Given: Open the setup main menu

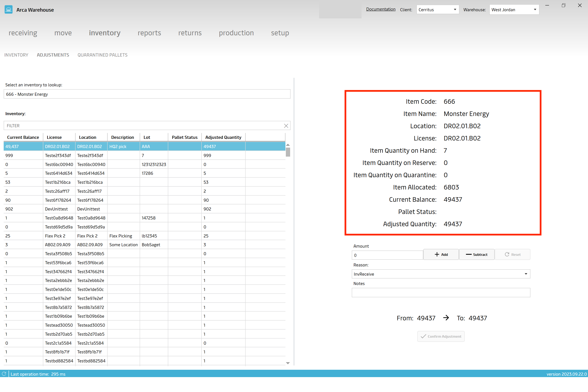Looking at the screenshot, I should pyautogui.click(x=280, y=33).
